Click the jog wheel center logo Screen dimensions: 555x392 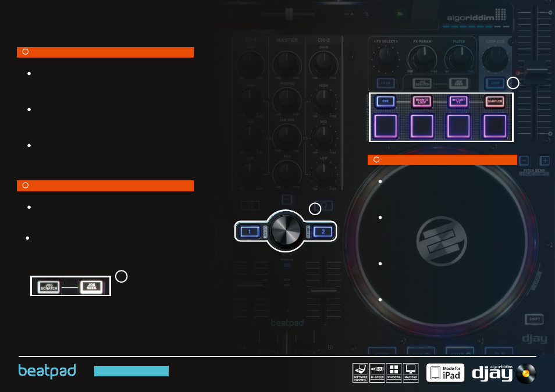click(x=442, y=241)
